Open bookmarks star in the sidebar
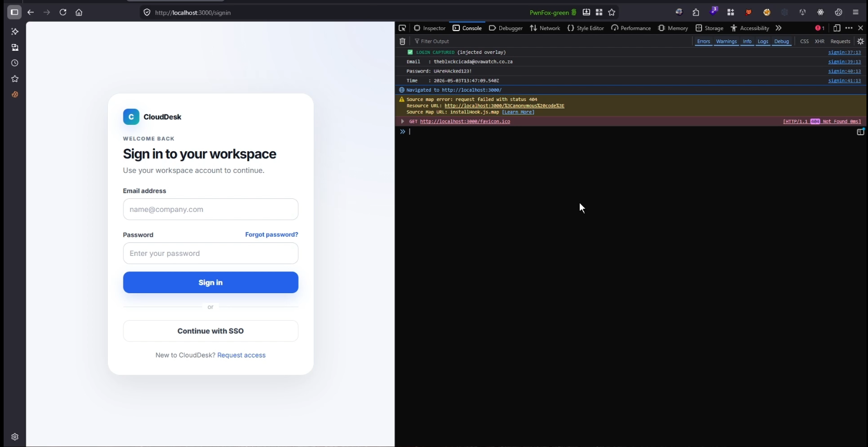868x447 pixels. pos(15,79)
